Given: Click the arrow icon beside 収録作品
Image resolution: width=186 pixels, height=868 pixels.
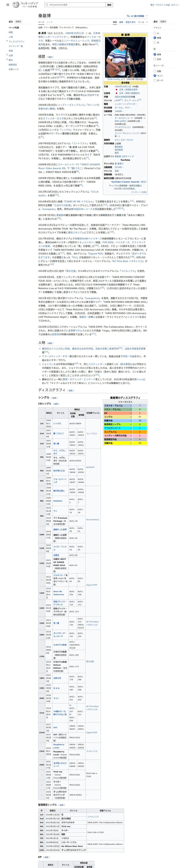Looking at the screenshot, I should click(131, 443).
